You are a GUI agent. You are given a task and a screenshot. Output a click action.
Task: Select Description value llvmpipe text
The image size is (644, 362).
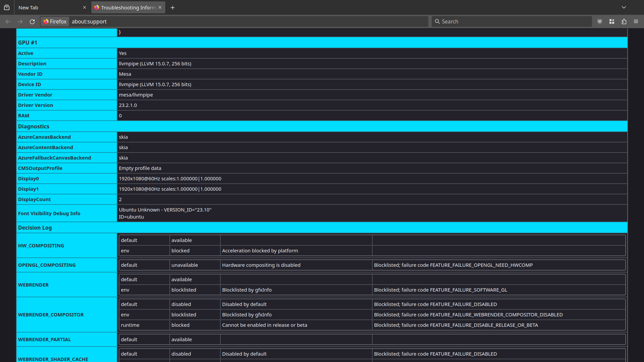pos(155,64)
